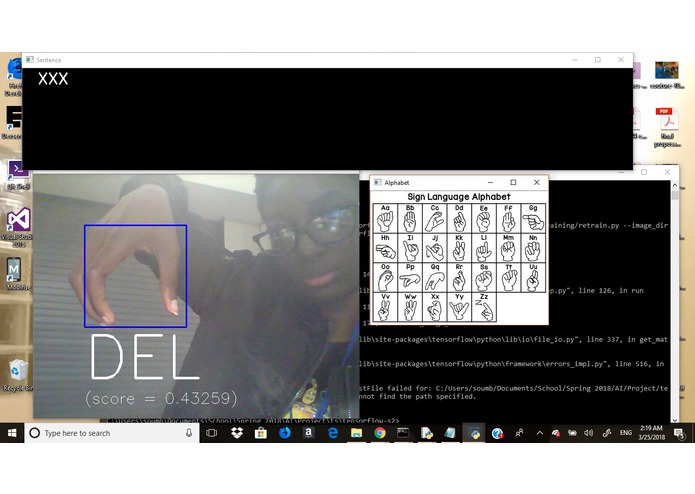The height and width of the screenshot is (494, 695).
Task: Open the clock showing 2:19 AM
Action: 652,433
